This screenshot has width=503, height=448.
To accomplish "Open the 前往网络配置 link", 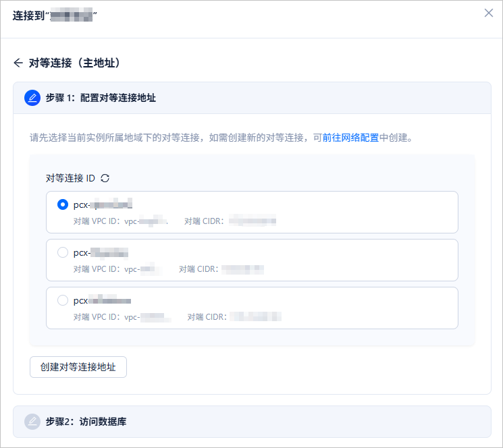I will (350, 138).
